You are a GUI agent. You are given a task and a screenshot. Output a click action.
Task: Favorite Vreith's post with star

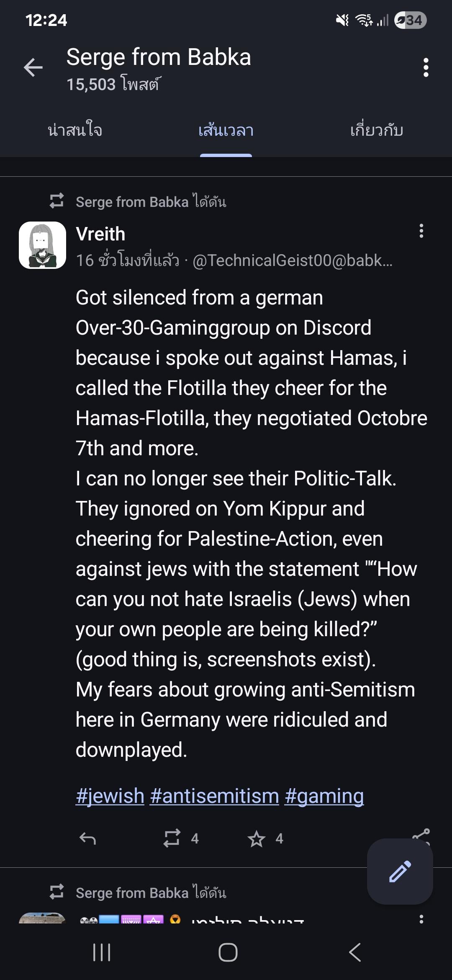(256, 838)
